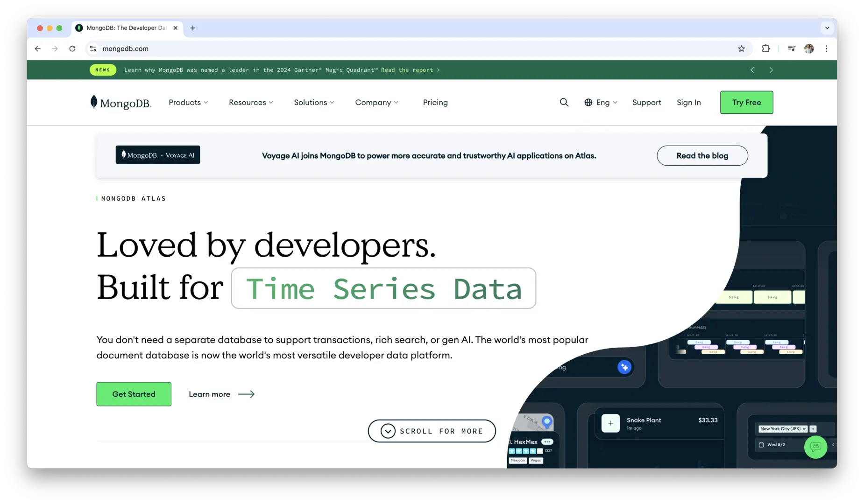This screenshot has height=504, width=864.
Task: Click the Snake Plant item text
Action: coord(644,420)
